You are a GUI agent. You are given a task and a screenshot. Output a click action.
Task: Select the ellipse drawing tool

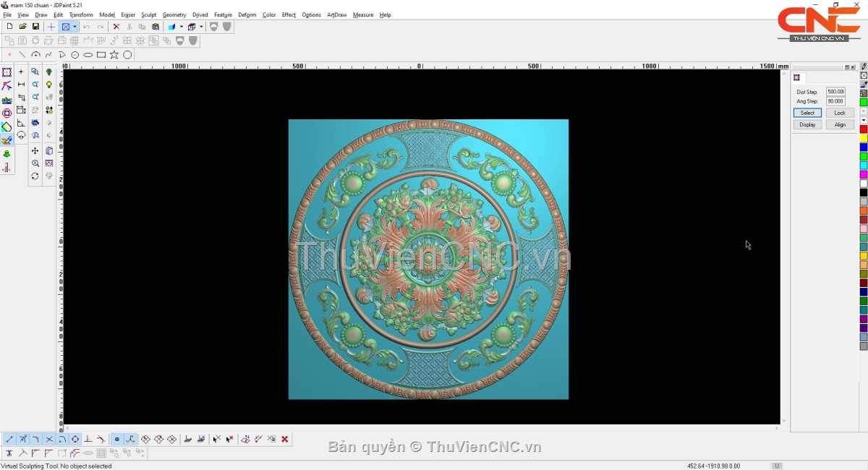pos(88,55)
